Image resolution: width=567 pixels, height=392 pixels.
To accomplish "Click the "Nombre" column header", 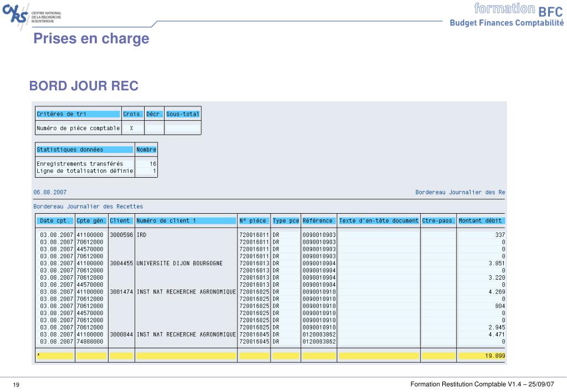I will 146,149.
